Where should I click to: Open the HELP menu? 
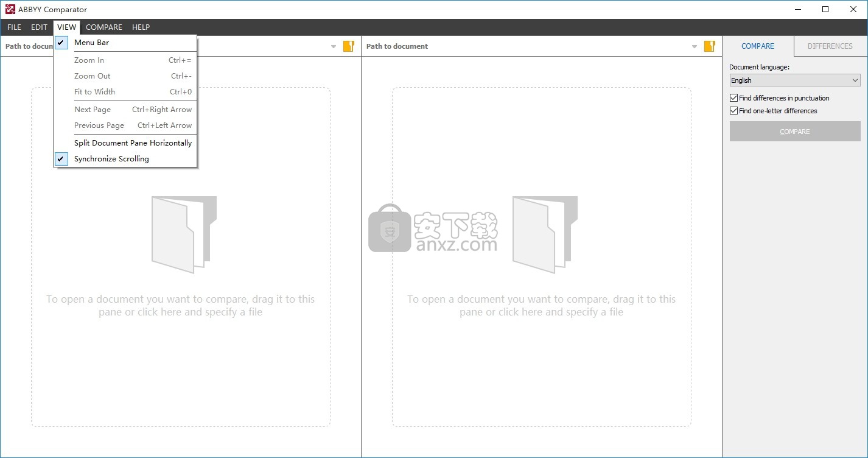pyautogui.click(x=141, y=27)
